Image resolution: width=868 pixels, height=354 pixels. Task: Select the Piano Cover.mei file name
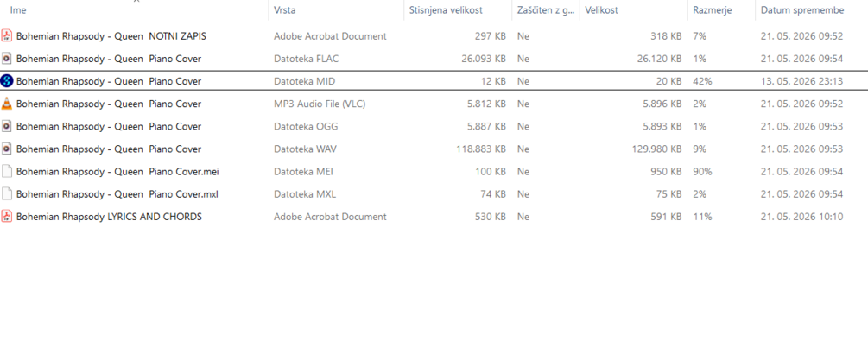pyautogui.click(x=117, y=172)
